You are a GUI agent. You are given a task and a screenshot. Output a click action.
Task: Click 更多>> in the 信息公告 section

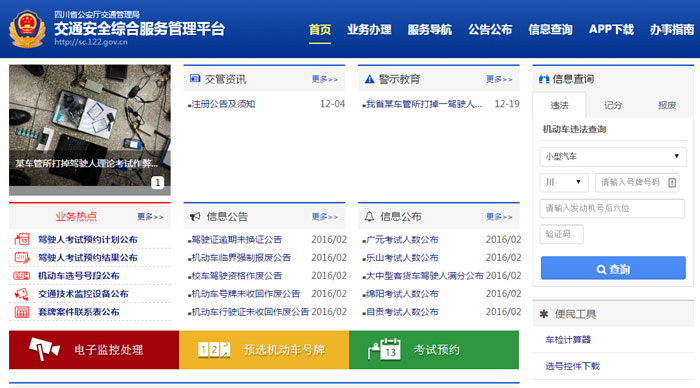[x=325, y=217]
